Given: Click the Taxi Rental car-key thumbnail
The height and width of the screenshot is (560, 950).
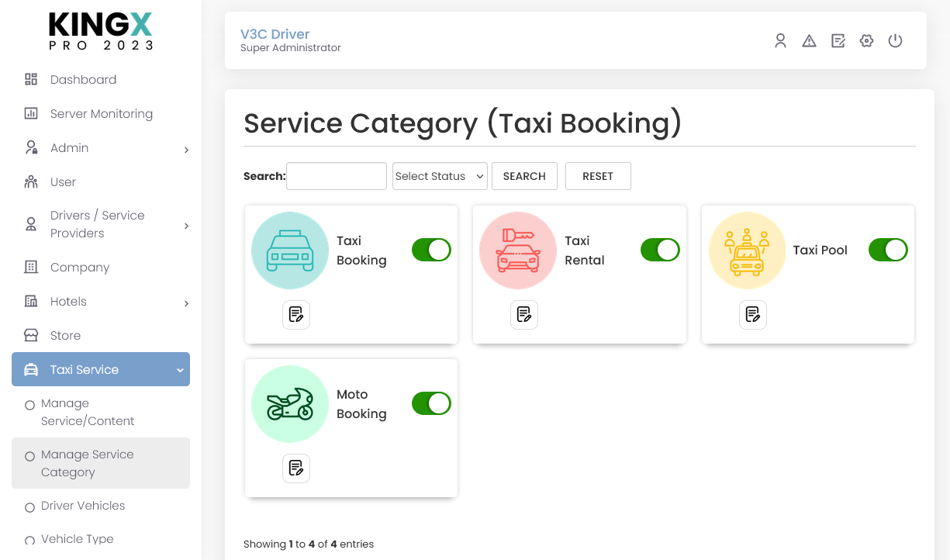Looking at the screenshot, I should click(x=518, y=251).
